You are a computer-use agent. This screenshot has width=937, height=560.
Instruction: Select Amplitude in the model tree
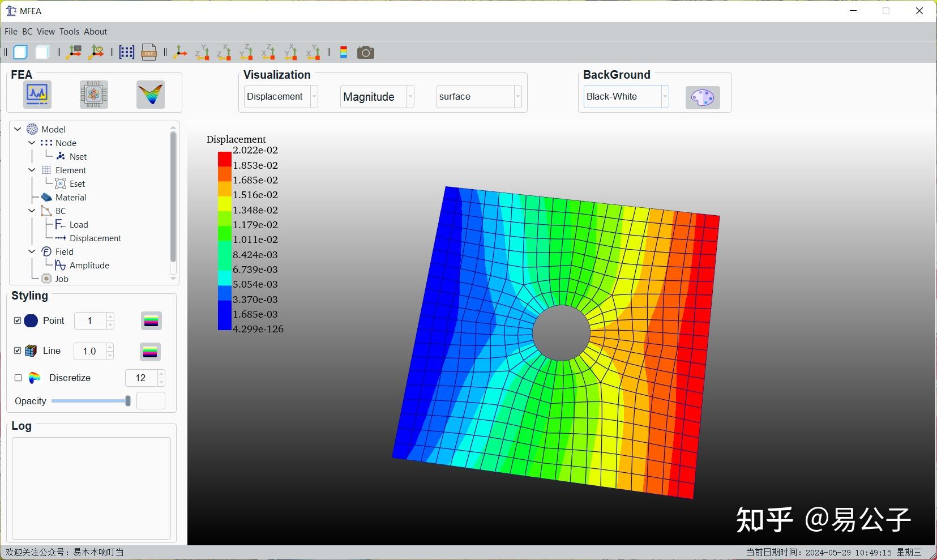(x=89, y=266)
